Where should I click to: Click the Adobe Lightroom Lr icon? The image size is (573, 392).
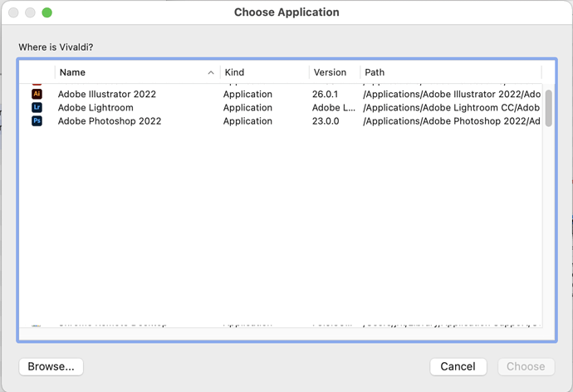37,107
